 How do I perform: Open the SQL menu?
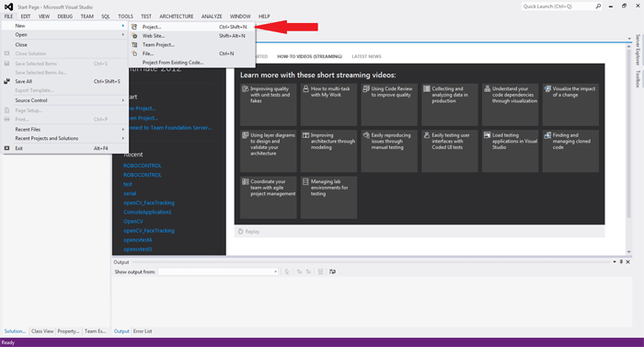106,17
